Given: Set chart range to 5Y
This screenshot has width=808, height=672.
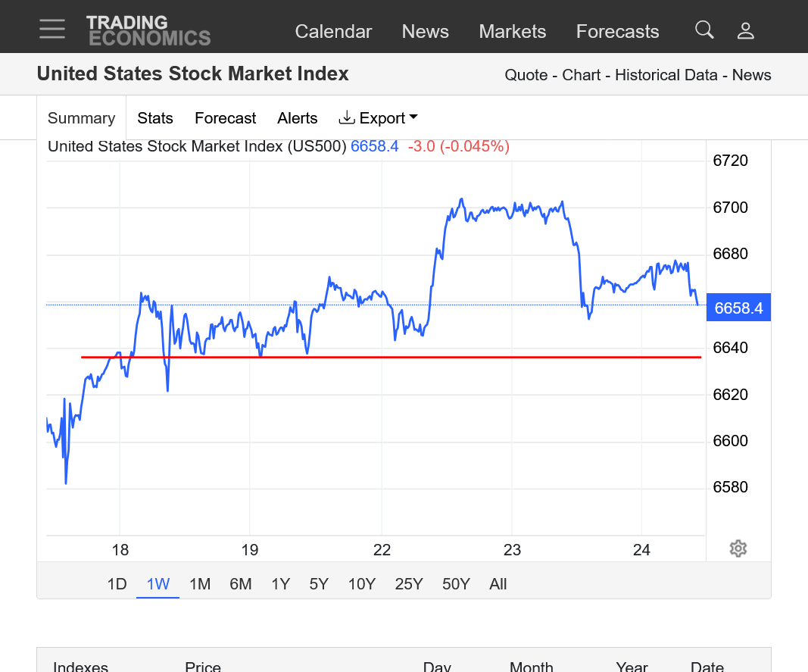Looking at the screenshot, I should [319, 584].
